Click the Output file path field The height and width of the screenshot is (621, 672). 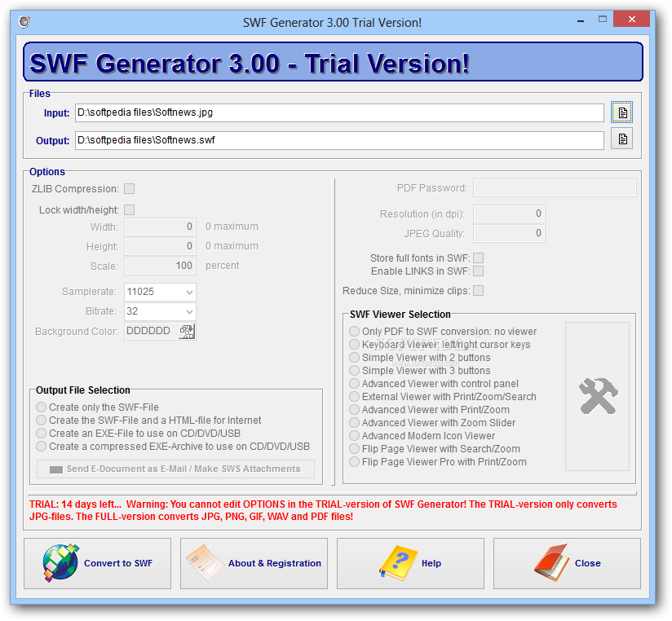pyautogui.click(x=339, y=140)
